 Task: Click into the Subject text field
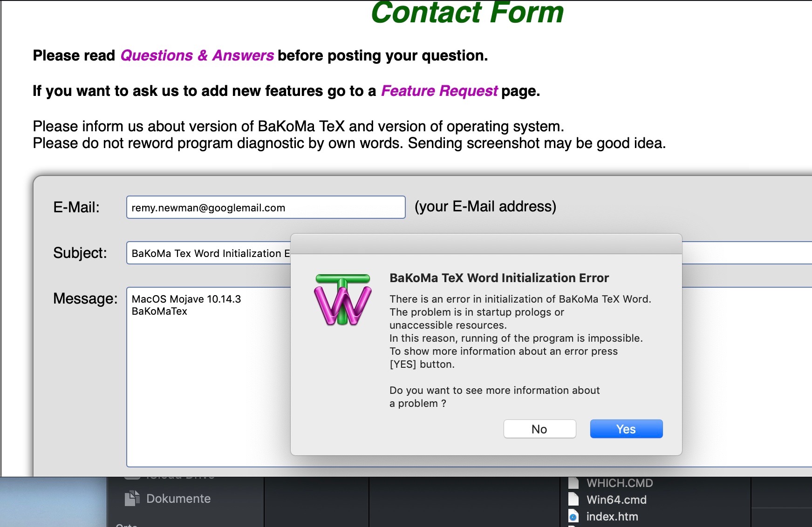tap(208, 253)
